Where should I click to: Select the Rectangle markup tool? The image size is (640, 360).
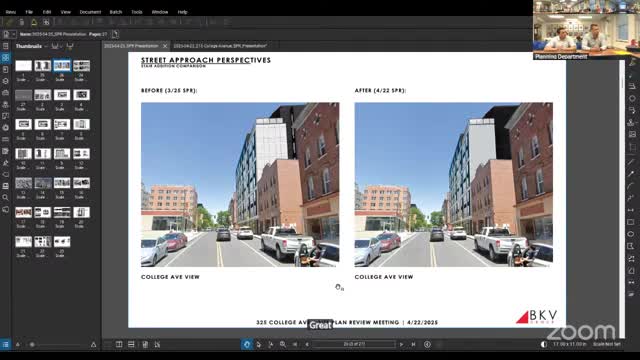click(x=631, y=222)
